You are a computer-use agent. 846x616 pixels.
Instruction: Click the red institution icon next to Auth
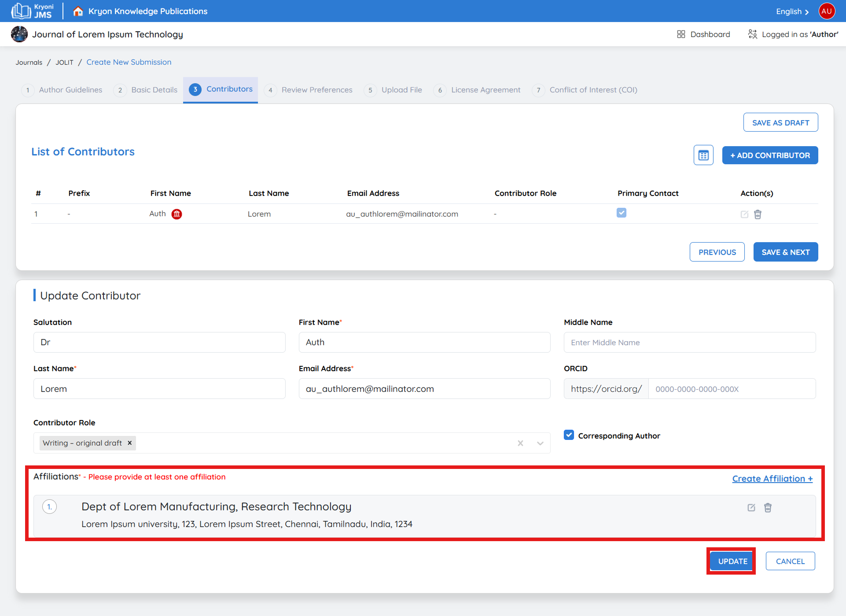click(x=177, y=214)
